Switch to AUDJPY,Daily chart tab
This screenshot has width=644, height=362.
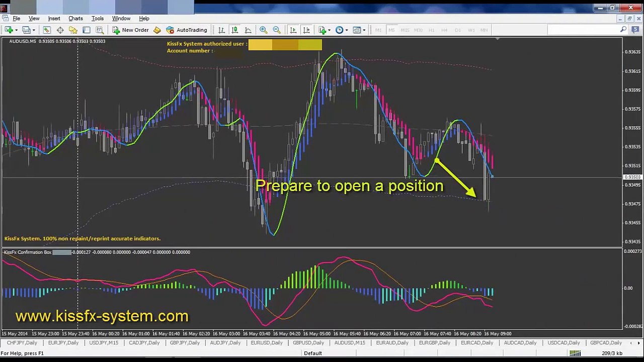click(x=225, y=343)
